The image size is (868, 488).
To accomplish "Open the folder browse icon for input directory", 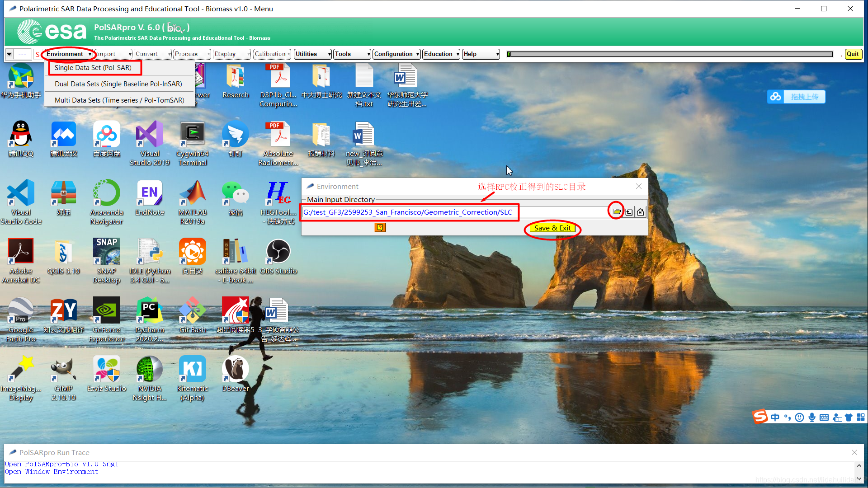I will tap(617, 211).
